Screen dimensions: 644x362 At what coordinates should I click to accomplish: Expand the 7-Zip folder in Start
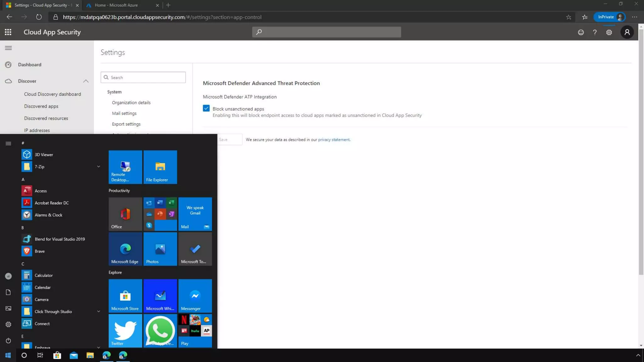[98, 167]
